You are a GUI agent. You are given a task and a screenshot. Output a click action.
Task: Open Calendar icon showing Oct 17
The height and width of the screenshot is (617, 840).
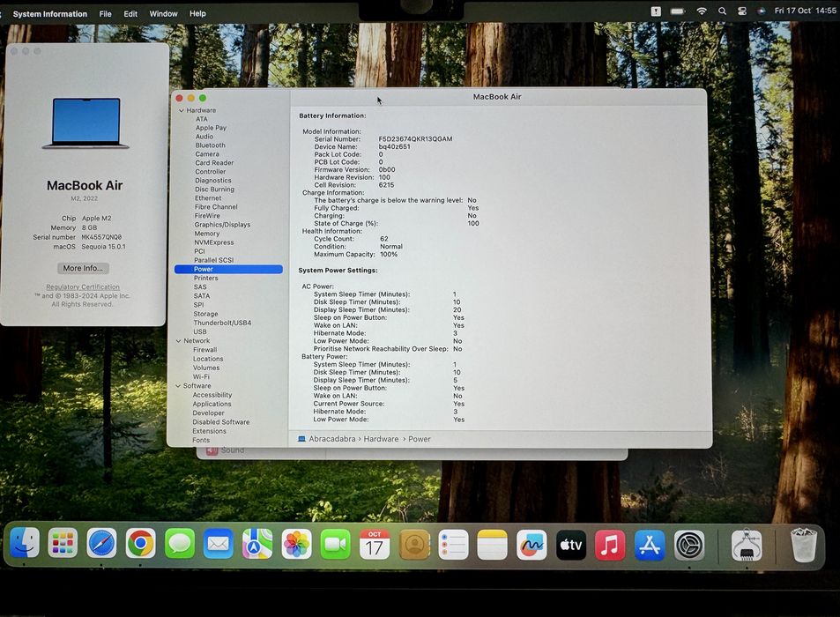tap(375, 544)
